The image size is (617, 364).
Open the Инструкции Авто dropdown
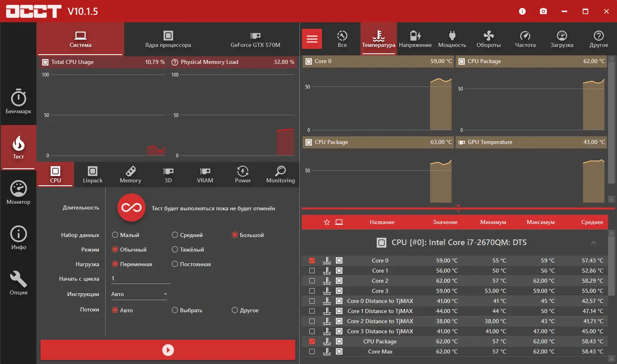click(x=139, y=294)
